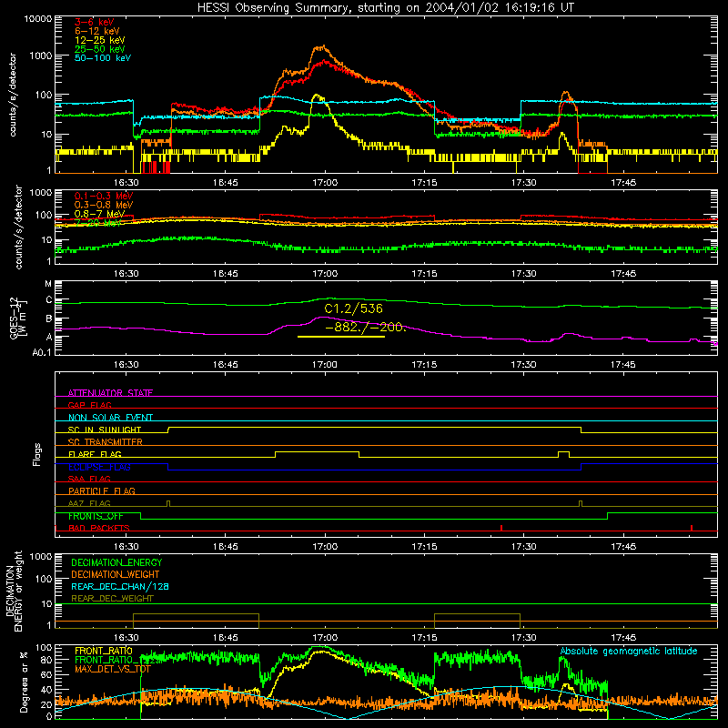728x728 pixels.
Task: Click the "REAR_DEC_WEIGHT" legend label
Action: (112, 599)
